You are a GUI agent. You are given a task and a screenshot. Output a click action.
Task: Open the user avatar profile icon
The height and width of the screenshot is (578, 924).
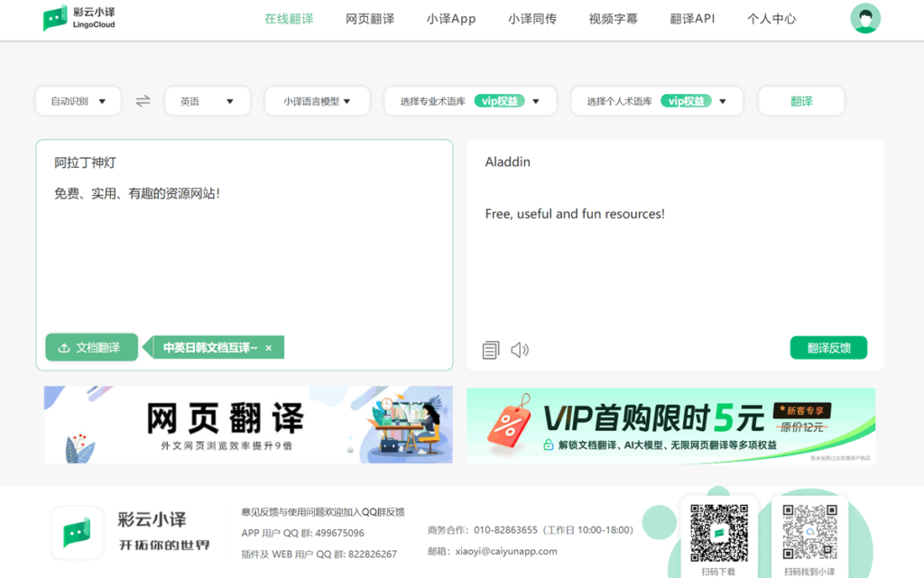coord(864,19)
